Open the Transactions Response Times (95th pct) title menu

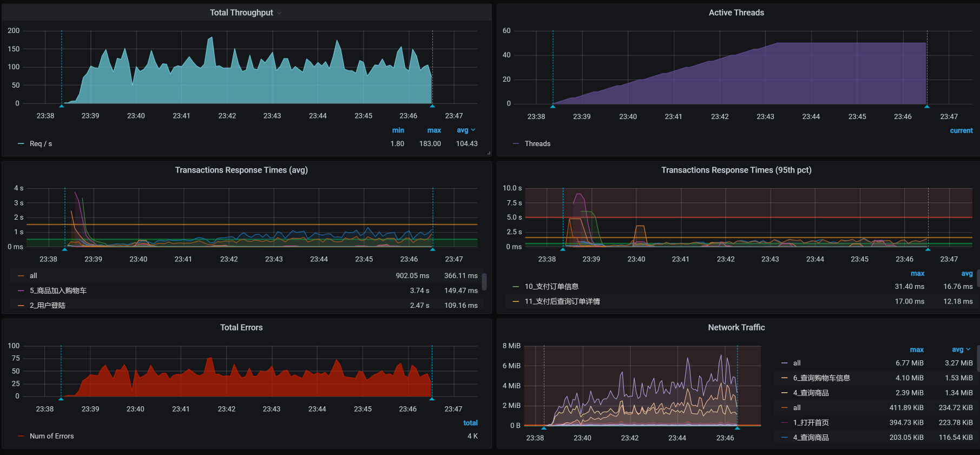pos(736,170)
